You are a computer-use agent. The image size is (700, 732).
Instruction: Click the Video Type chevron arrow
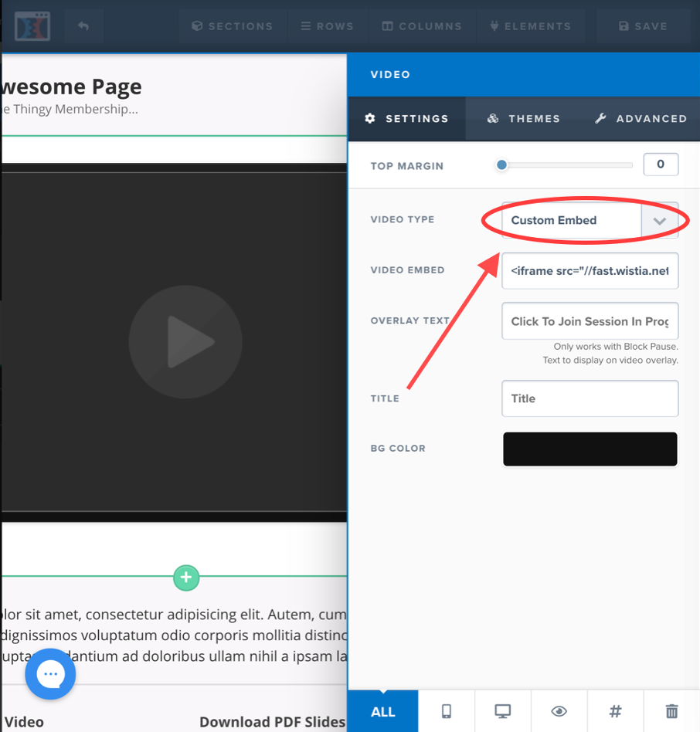[x=659, y=221]
